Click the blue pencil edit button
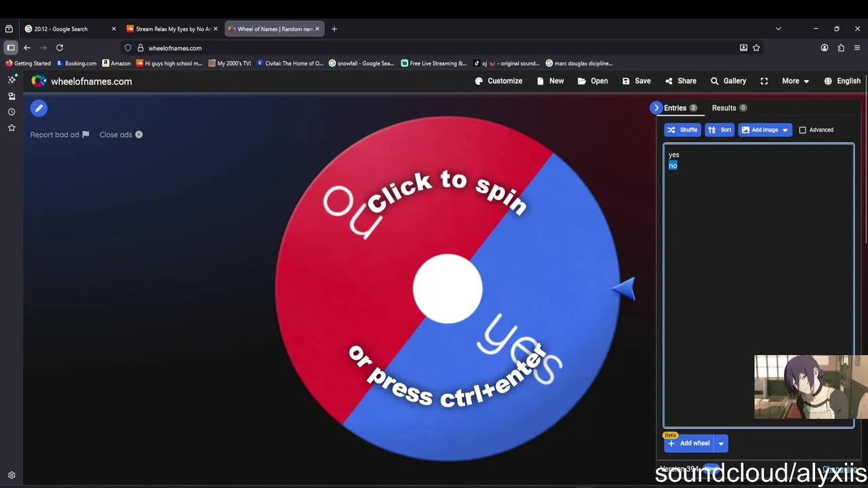 click(39, 108)
